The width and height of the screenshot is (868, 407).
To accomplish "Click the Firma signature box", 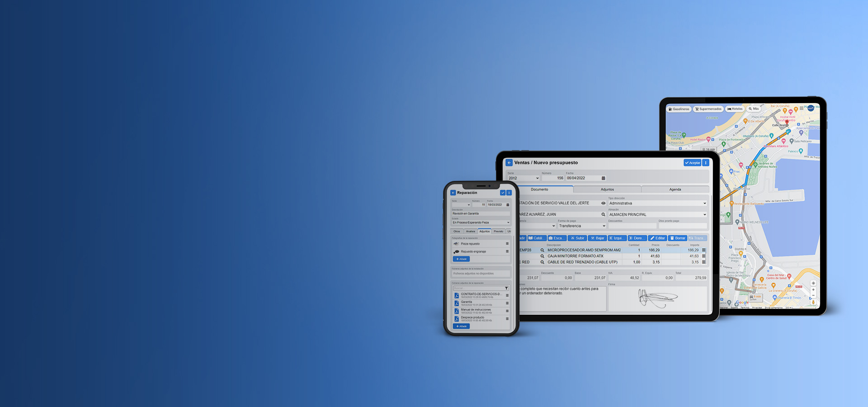I will tap(657, 299).
